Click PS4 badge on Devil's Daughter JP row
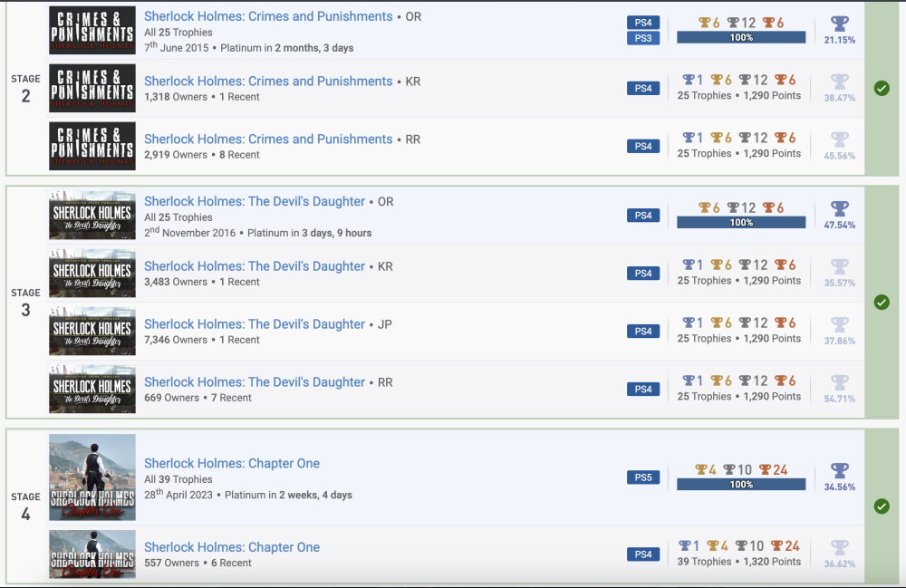This screenshot has height=588, width=906. [x=643, y=332]
